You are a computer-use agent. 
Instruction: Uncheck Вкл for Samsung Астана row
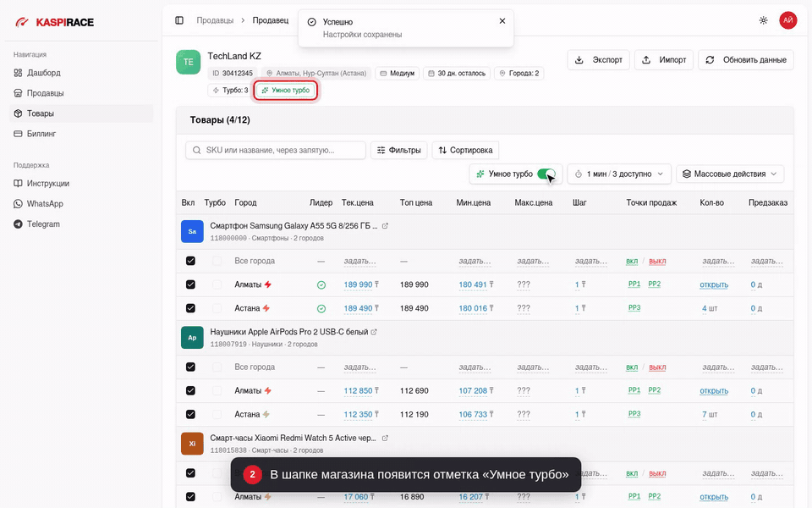190,308
